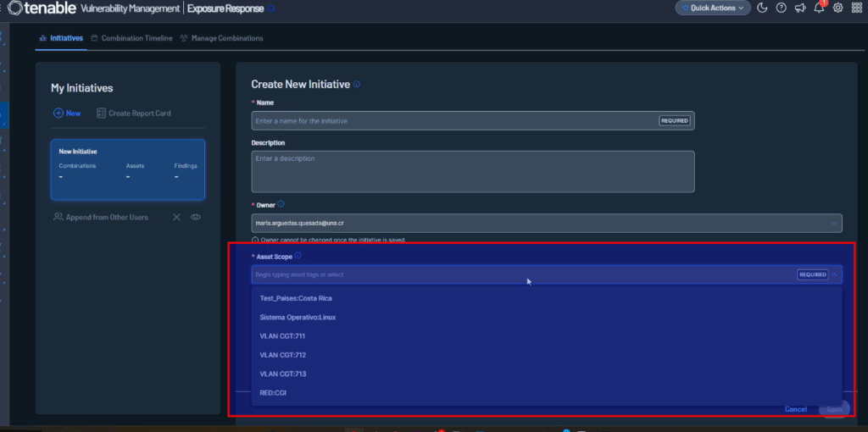Click the info icon next to Owner
The image size is (868, 432).
coord(281,204)
